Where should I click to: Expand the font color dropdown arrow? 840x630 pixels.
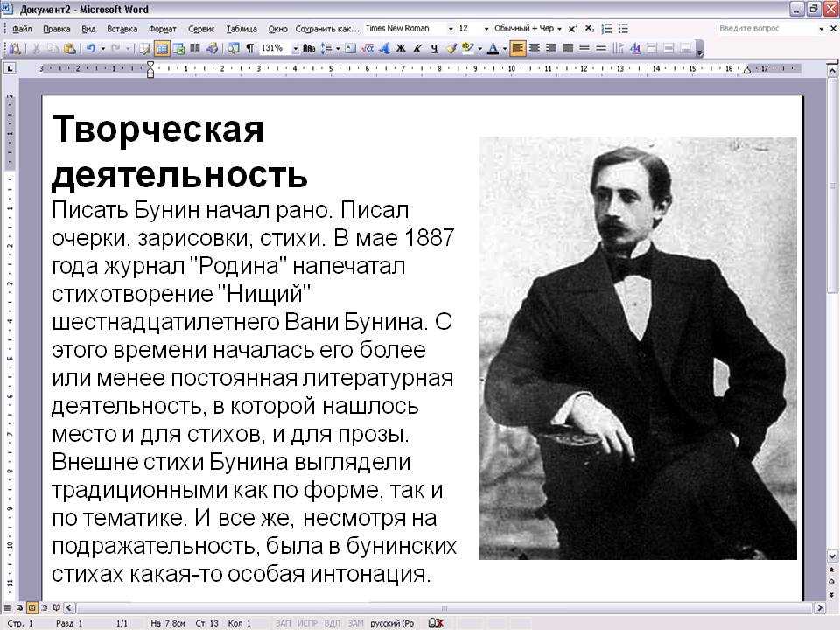(505, 48)
